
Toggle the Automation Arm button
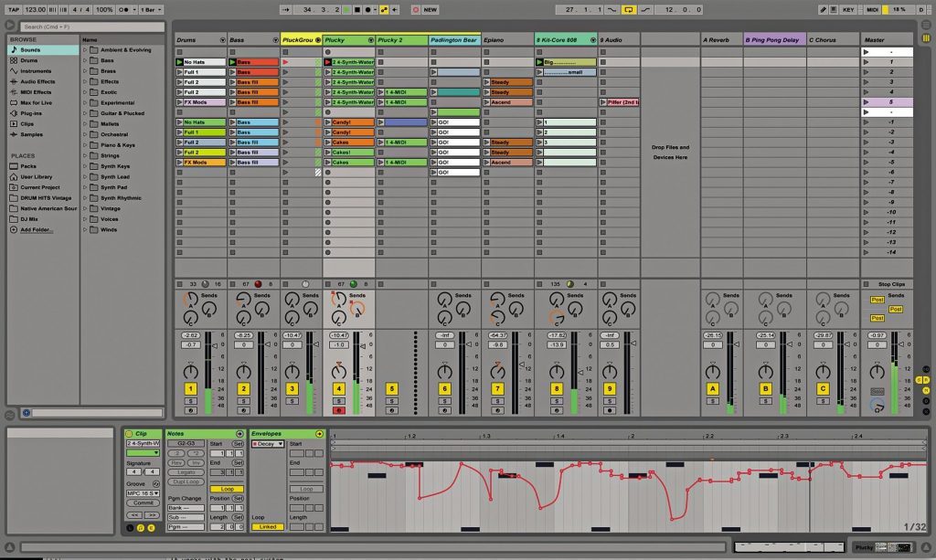coord(385,9)
